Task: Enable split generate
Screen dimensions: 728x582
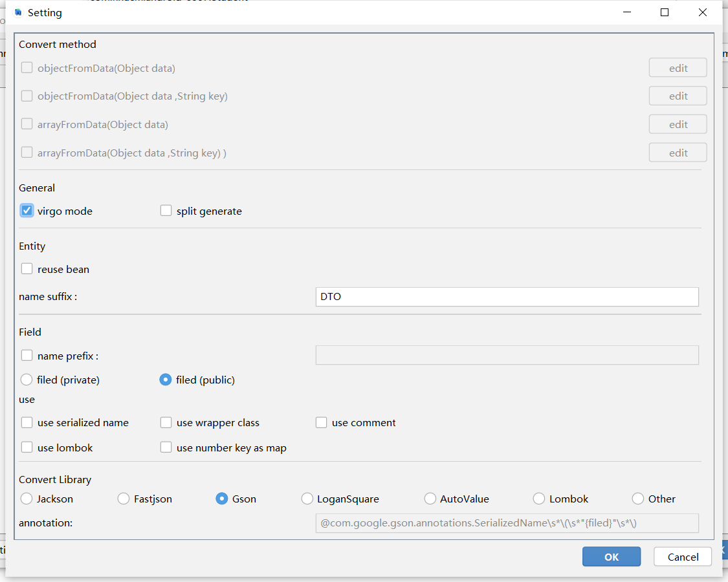Action: point(166,211)
